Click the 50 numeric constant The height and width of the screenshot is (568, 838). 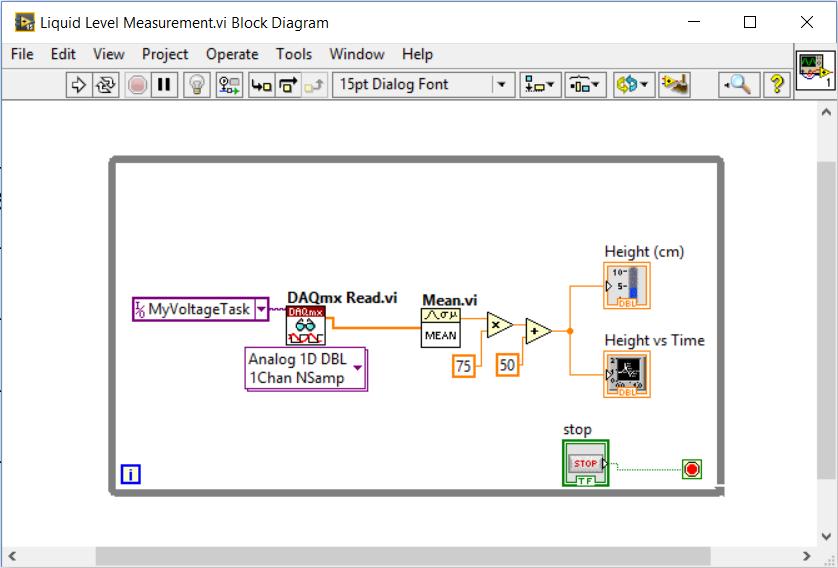[x=507, y=365]
